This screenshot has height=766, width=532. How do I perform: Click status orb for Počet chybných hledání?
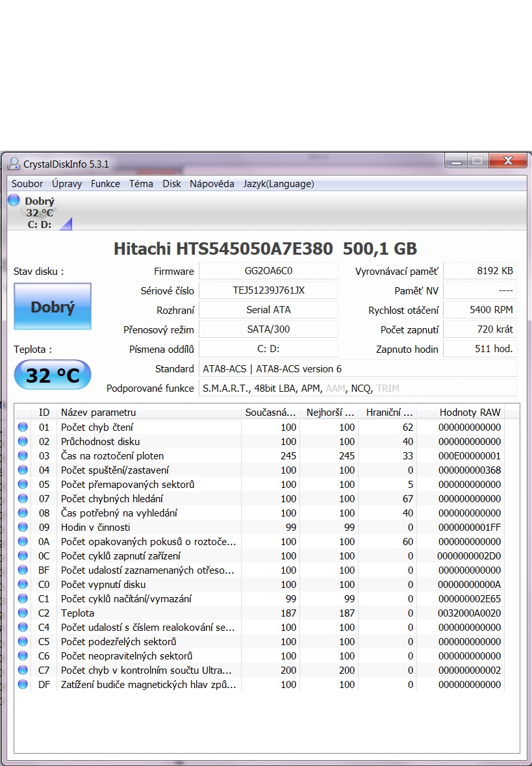point(23,498)
